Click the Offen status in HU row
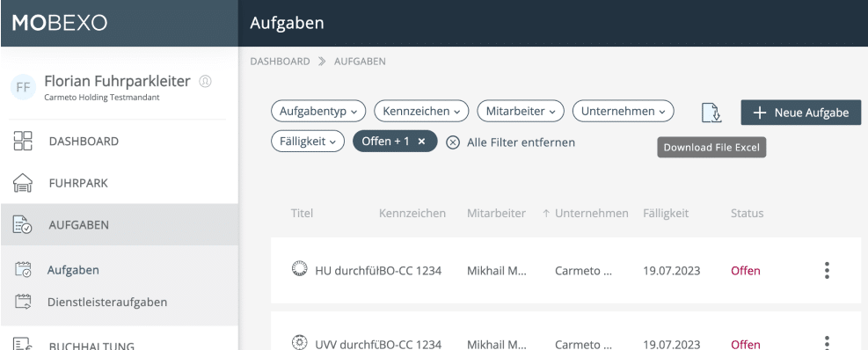 [x=746, y=271]
